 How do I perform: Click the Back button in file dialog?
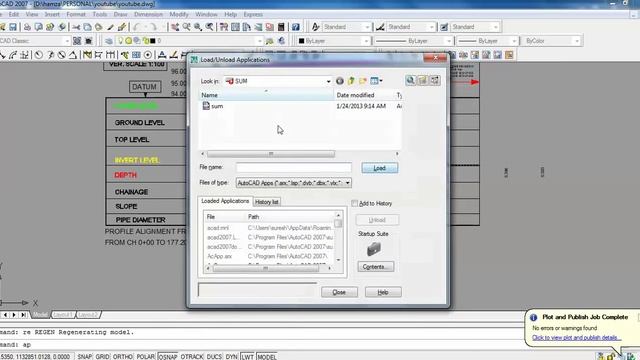(x=340, y=81)
